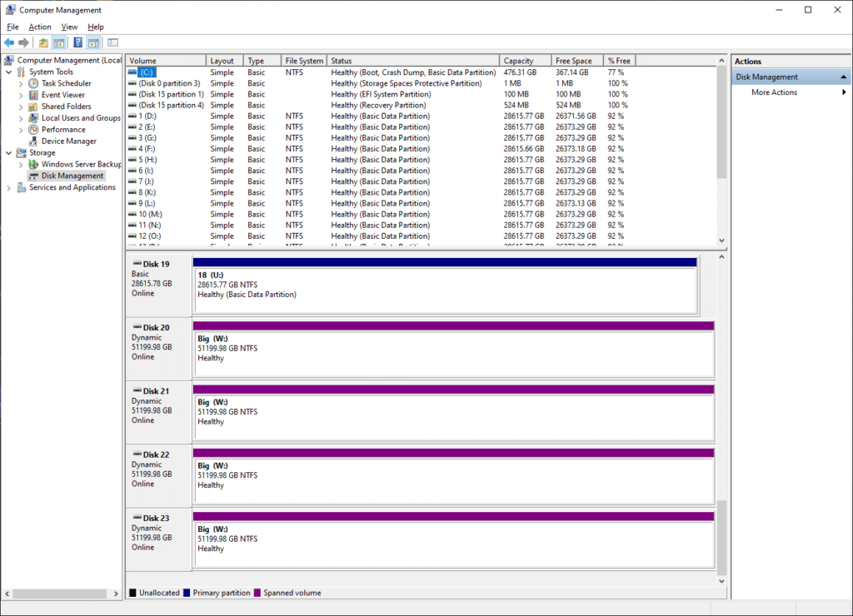853x616 pixels.
Task: Expand the Task Scheduler node
Action: coord(21,84)
